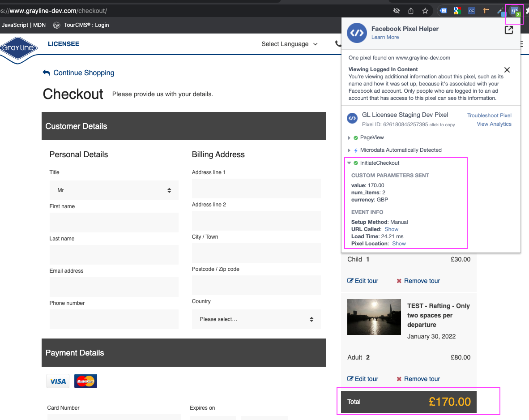The image size is (529, 420).
Task: Copy the Pixel ID 626180845257395
Action: coord(442,125)
